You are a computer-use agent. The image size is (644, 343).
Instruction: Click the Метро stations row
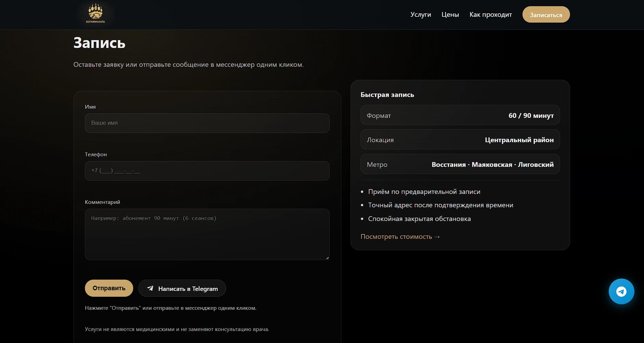460,164
